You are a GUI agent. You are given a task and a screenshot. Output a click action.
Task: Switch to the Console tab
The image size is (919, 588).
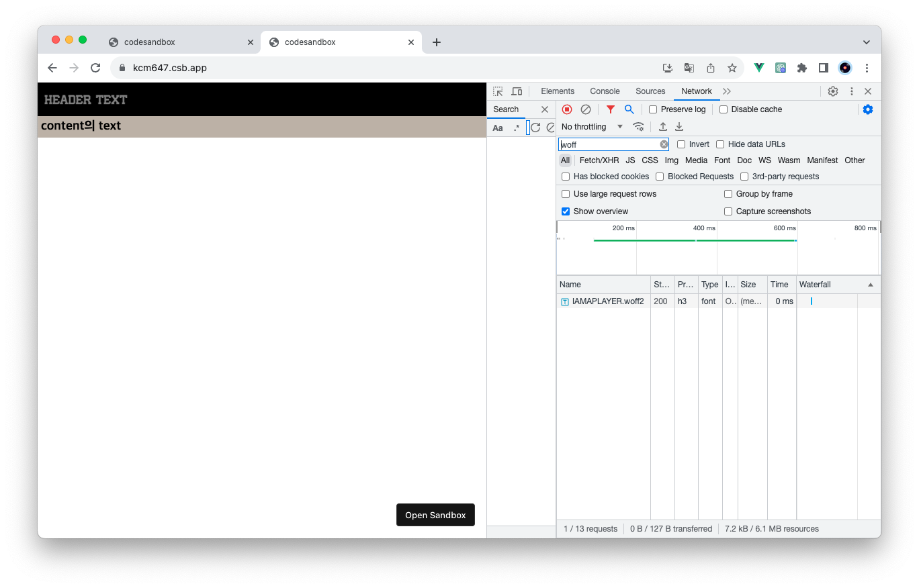[x=605, y=91]
